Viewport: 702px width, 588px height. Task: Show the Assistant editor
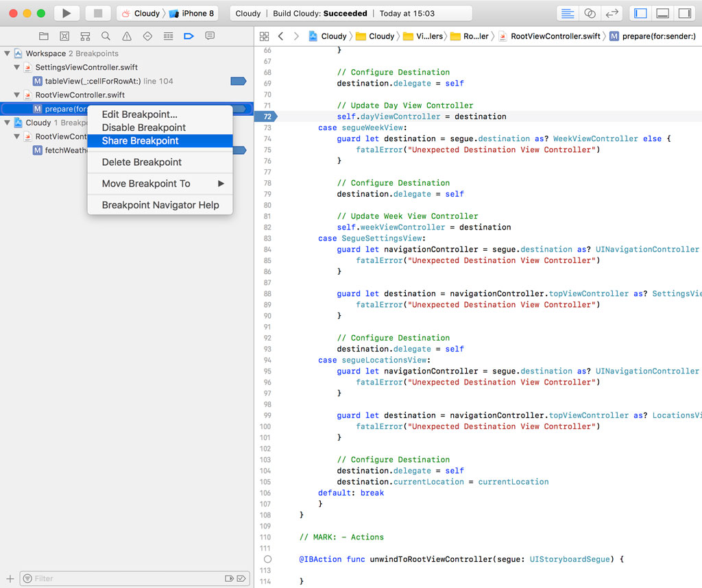click(x=590, y=13)
